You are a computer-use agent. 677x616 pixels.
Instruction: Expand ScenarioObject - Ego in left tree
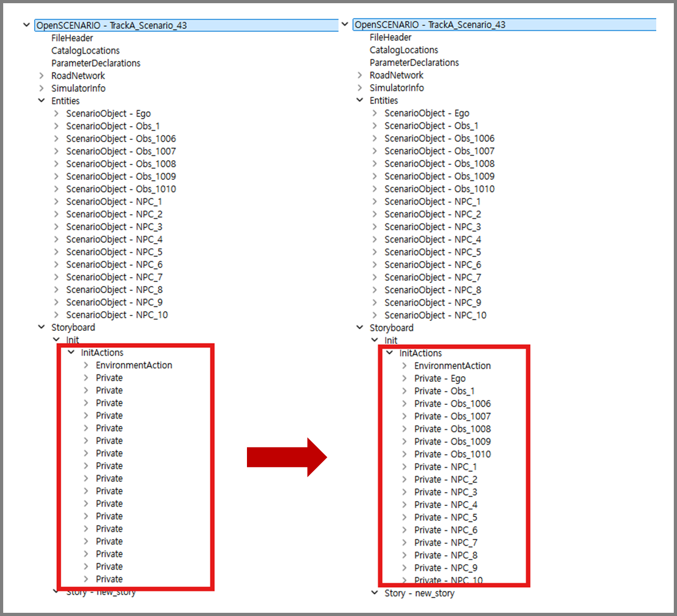coord(56,113)
